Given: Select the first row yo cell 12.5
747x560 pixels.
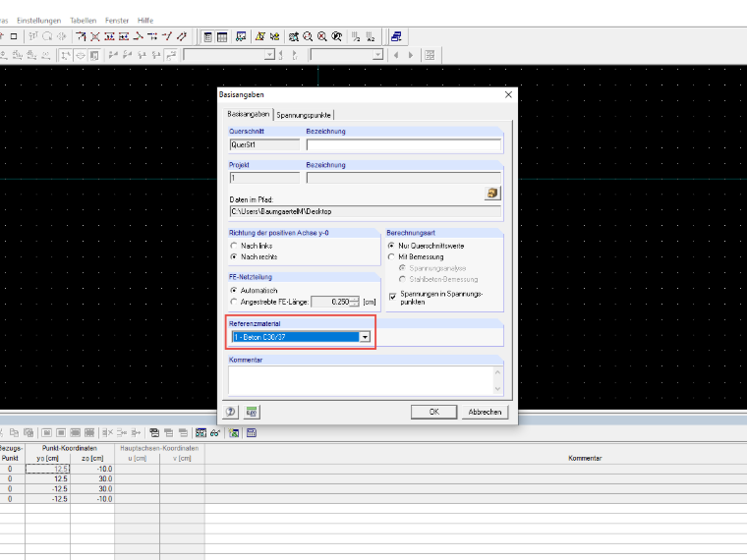Looking at the screenshot, I should [47, 469].
